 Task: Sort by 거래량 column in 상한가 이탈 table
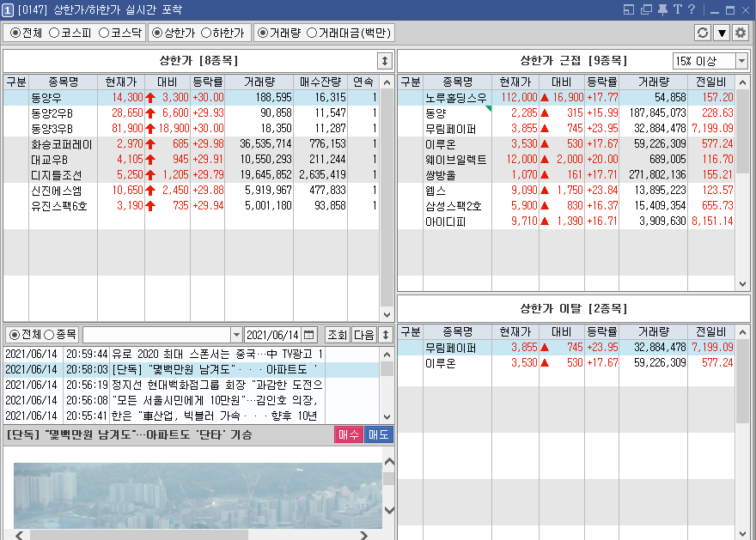pyautogui.click(x=653, y=332)
